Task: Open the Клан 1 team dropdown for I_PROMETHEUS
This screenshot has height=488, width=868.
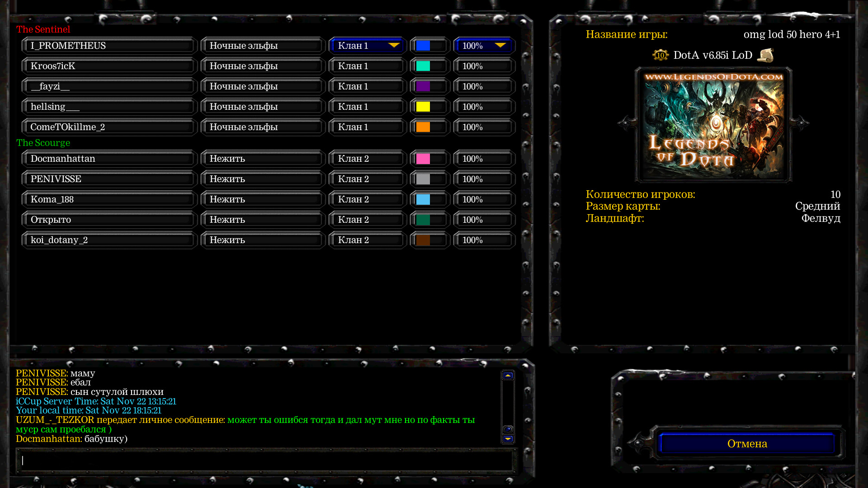Action: (368, 46)
